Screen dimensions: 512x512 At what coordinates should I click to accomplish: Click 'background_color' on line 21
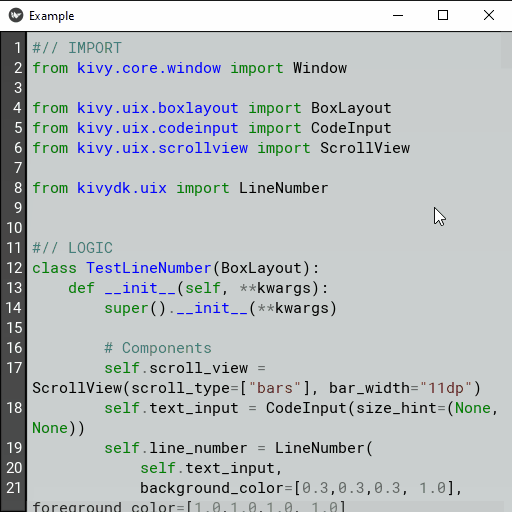[x=212, y=488]
